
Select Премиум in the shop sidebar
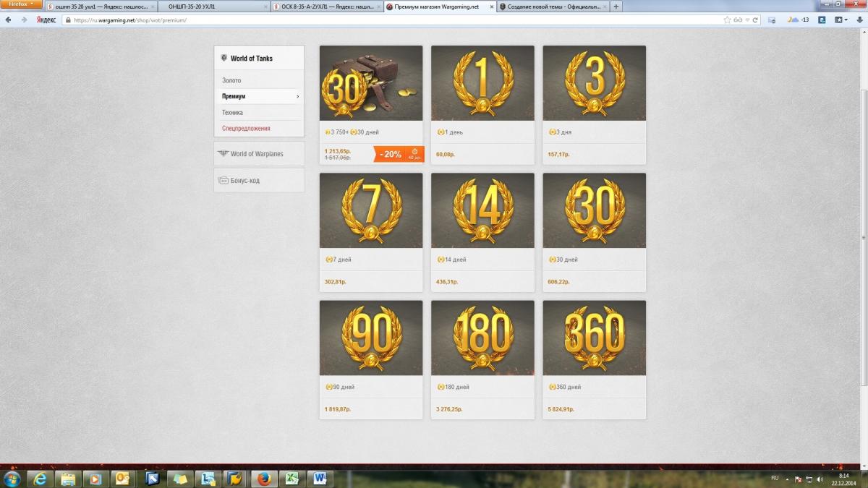pos(259,96)
